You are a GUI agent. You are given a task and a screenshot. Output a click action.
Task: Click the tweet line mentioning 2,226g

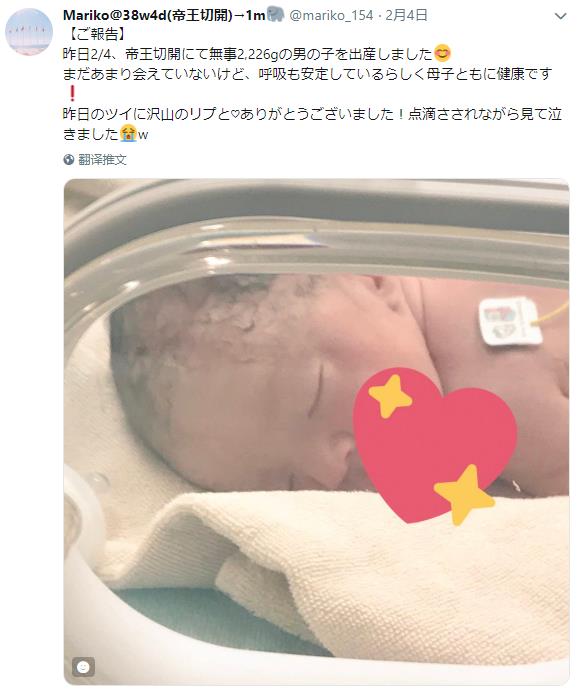click(257, 54)
